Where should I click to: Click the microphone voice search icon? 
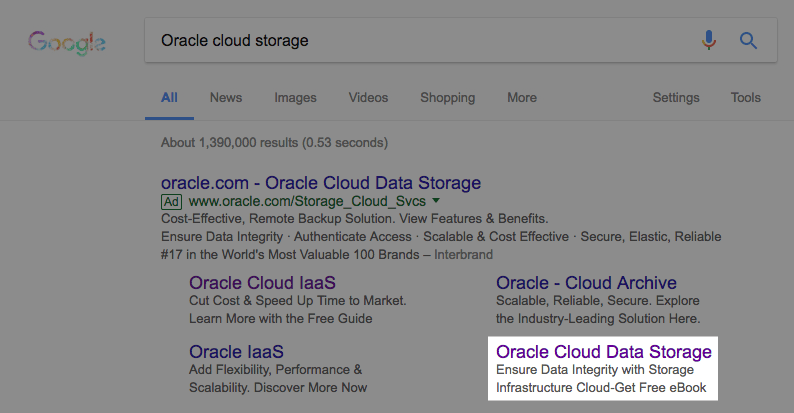[x=709, y=40]
